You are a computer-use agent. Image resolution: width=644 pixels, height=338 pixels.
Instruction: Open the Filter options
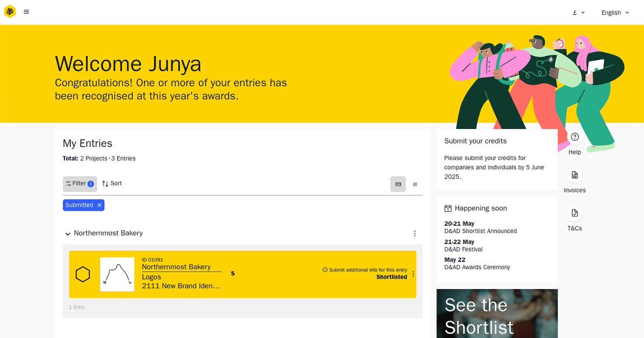(x=80, y=184)
